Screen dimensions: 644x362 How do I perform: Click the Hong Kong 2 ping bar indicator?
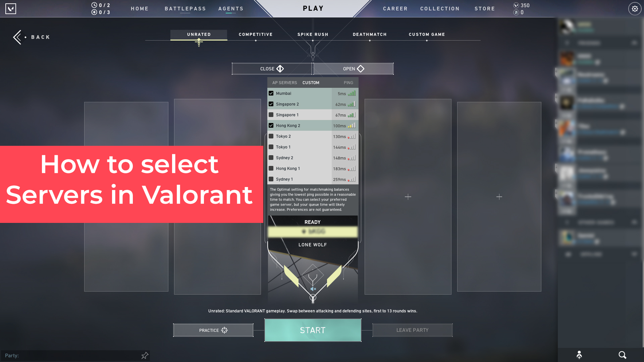(x=352, y=126)
